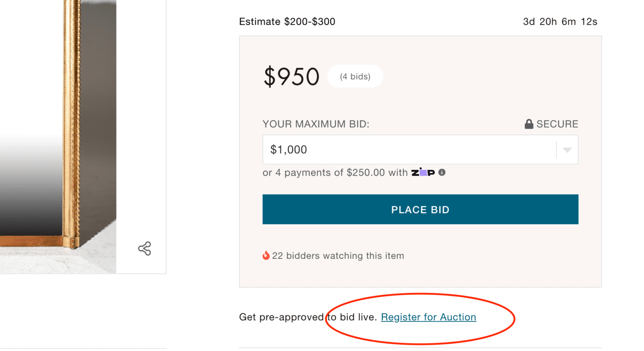The image size is (644, 351).
Task: Click the (4 bids) pill badge
Action: [x=355, y=76]
